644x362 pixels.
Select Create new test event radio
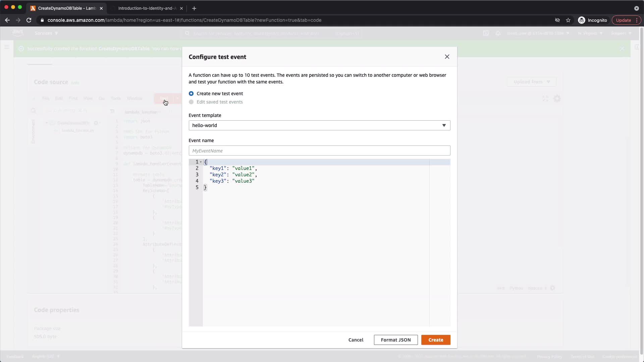[x=191, y=94]
